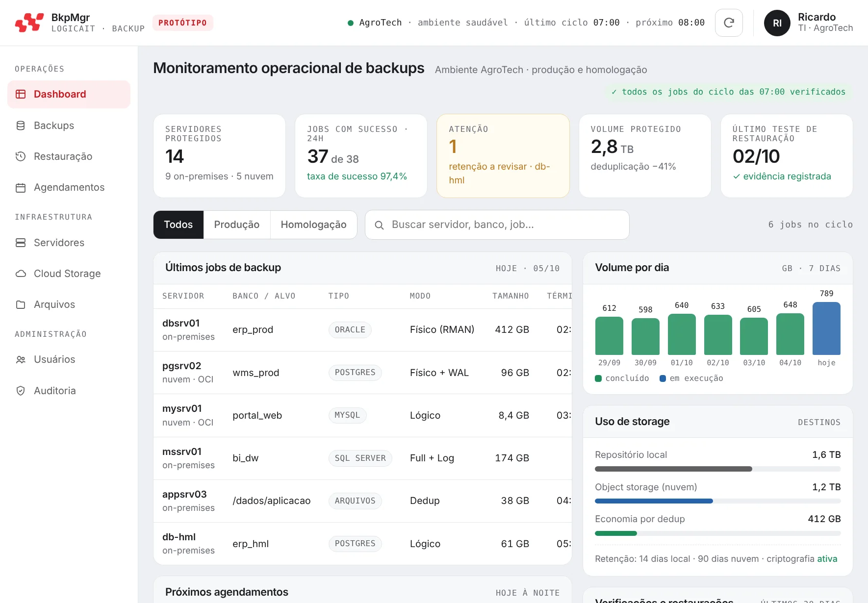The image size is (868, 603).
Task: Click the MYSQL type badge
Action: tap(347, 415)
